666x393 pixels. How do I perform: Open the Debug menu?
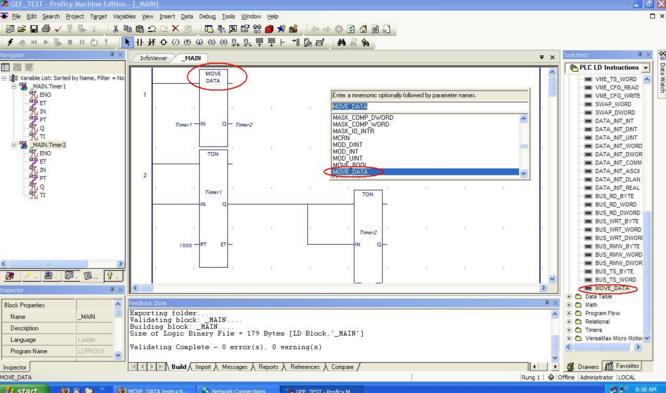(207, 16)
